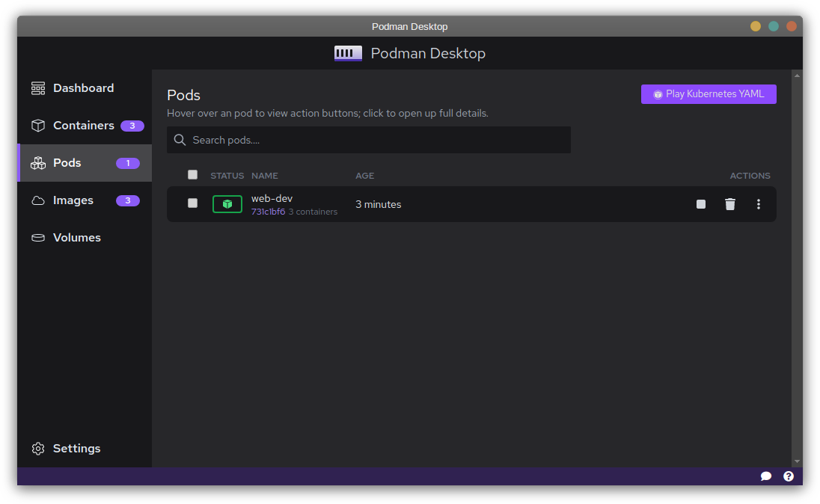Image resolution: width=820 pixels, height=504 pixels.
Task: Click the running status icon for web-dev
Action: [x=227, y=204]
